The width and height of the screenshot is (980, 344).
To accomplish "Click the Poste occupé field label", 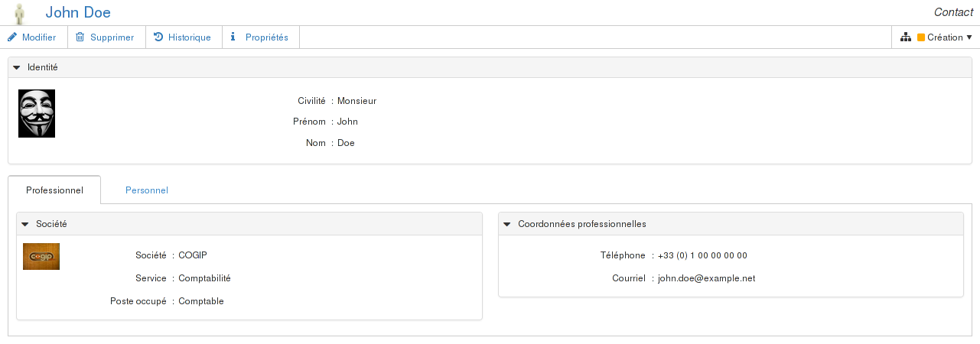I will click(138, 301).
